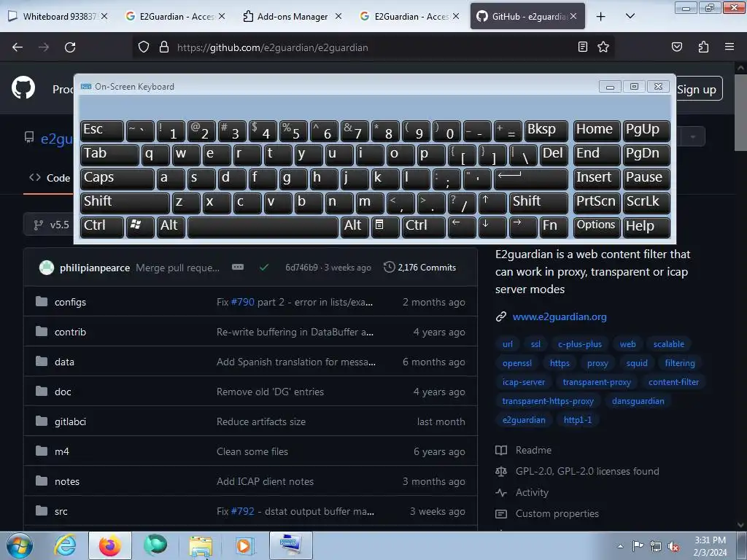Click the padlock site security icon
Screen dimensions: 747x560
[164, 47]
